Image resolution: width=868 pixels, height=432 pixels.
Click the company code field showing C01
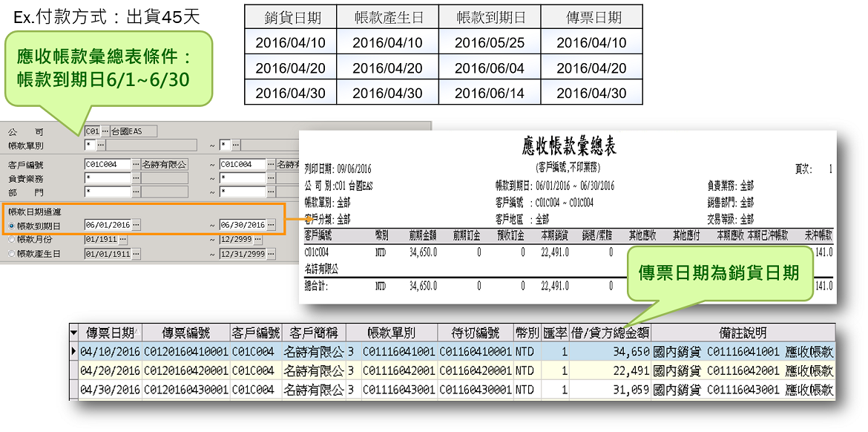[92, 131]
